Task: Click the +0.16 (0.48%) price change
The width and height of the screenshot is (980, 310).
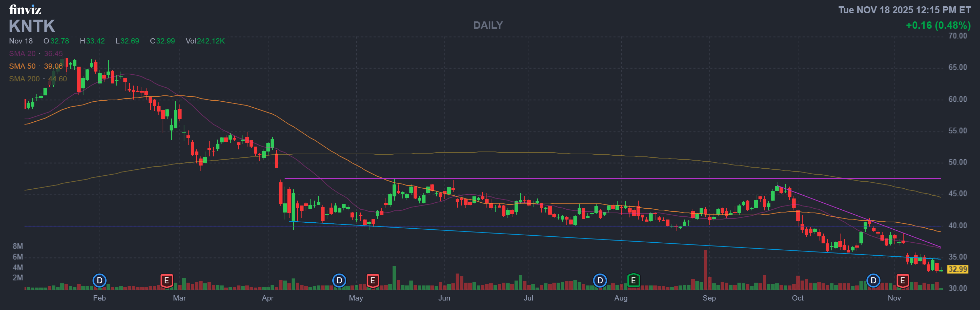Action: tap(938, 25)
